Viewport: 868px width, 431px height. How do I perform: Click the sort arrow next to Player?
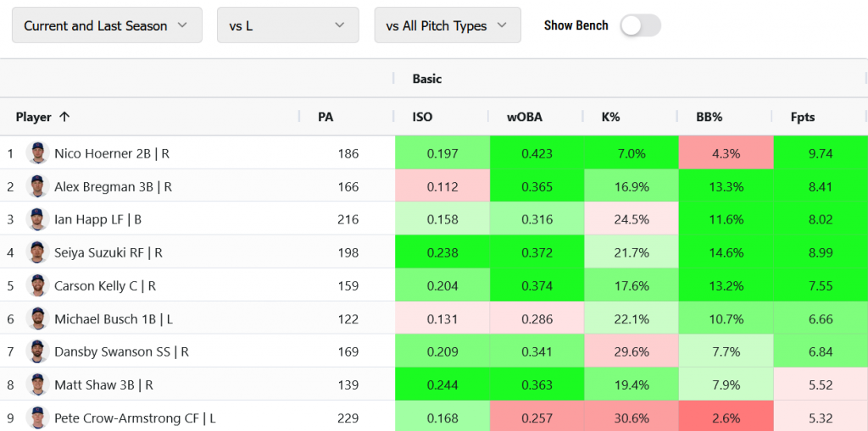tap(64, 117)
